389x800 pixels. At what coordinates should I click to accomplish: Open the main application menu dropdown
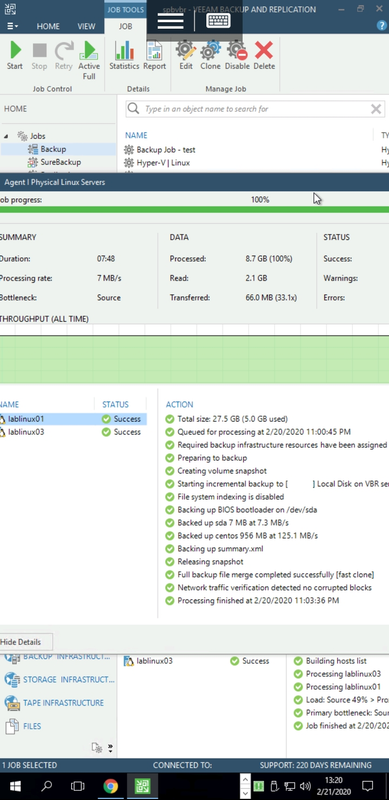click(13, 26)
